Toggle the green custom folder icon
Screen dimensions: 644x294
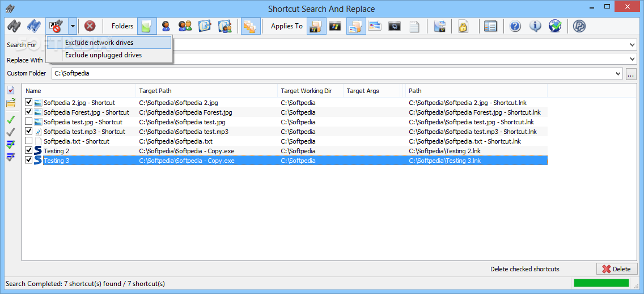click(147, 26)
